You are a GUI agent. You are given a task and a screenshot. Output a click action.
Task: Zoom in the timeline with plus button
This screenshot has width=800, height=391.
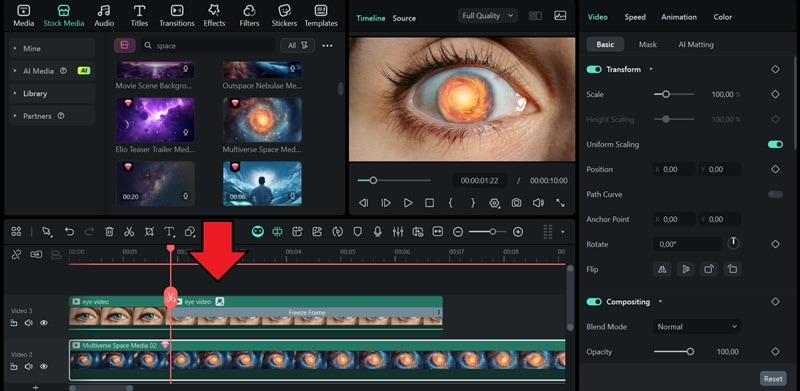click(518, 232)
